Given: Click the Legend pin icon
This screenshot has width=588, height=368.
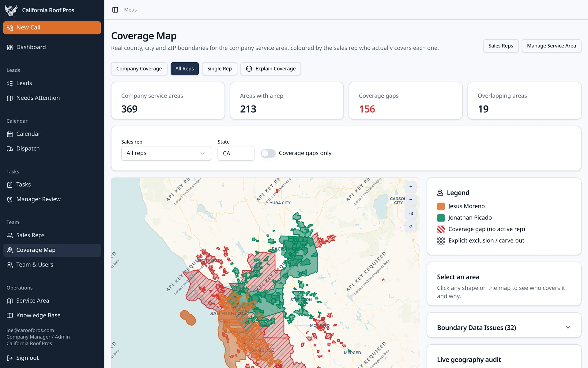Looking at the screenshot, I should click(440, 193).
